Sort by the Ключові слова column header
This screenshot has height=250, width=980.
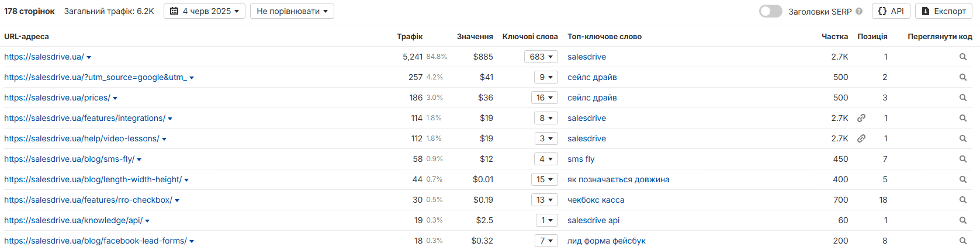point(530,36)
